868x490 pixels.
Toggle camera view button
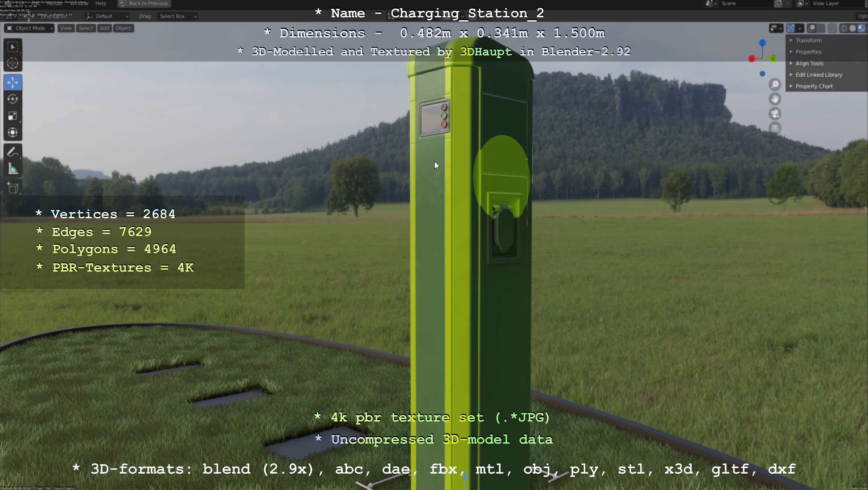[x=775, y=114]
